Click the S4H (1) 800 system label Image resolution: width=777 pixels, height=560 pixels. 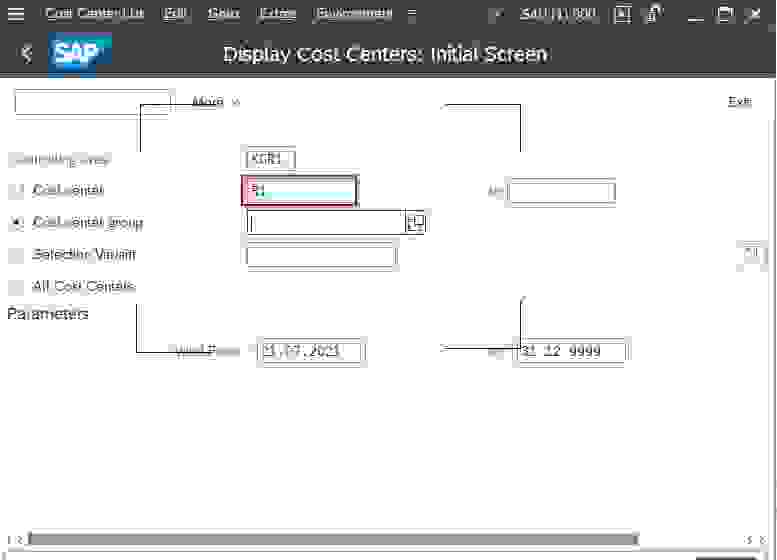[x=558, y=14]
